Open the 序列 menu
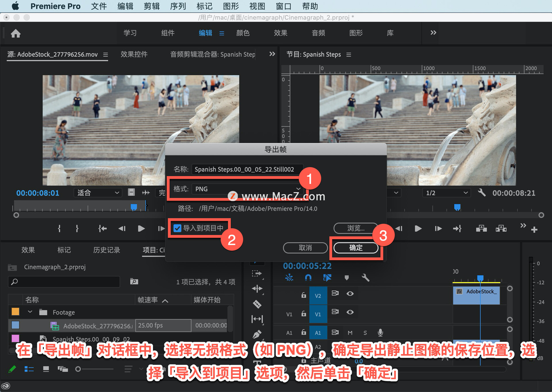The height and width of the screenshot is (392, 552). point(178,6)
